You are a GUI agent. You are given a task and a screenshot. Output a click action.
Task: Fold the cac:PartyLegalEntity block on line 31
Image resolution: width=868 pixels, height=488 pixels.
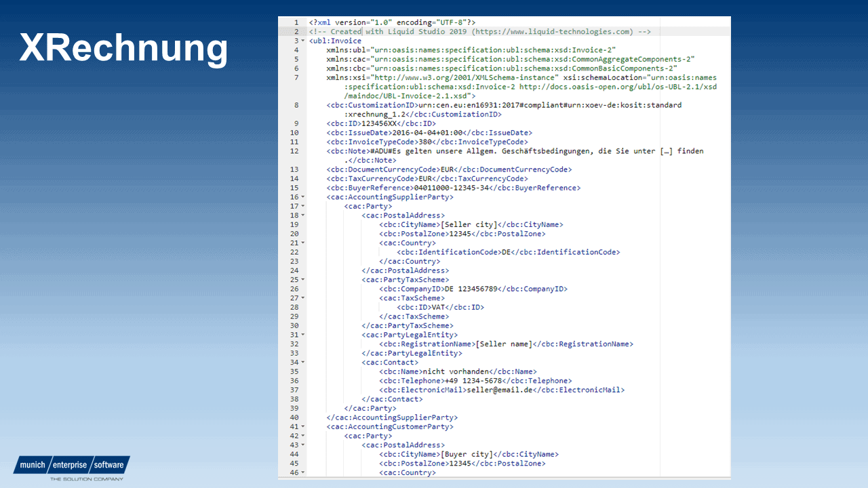pos(302,335)
